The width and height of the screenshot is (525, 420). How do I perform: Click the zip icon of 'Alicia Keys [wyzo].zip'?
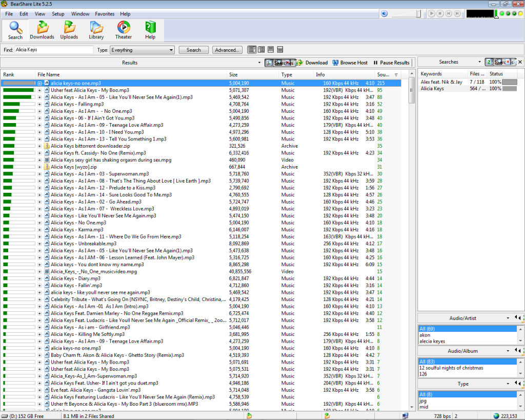pos(47,167)
